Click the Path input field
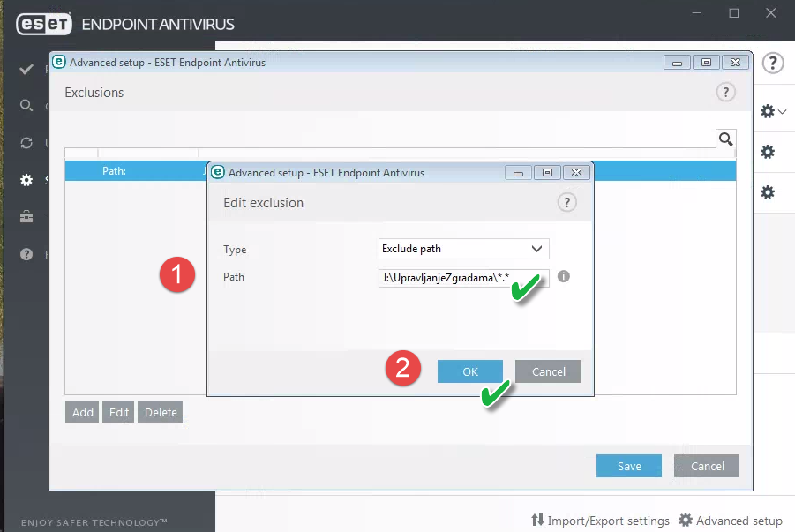This screenshot has height=532, width=795. click(464, 278)
